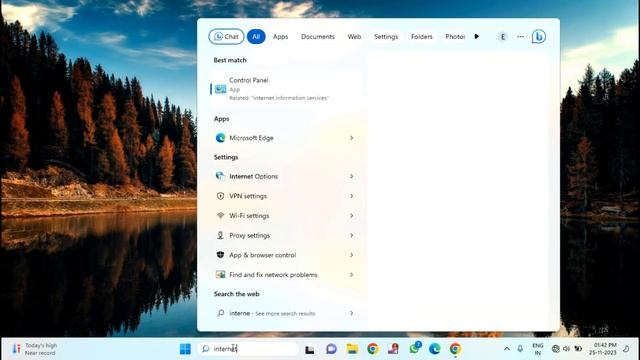Open the red app icon after Chrome
This screenshot has height=360, width=640.
click(x=393, y=349)
